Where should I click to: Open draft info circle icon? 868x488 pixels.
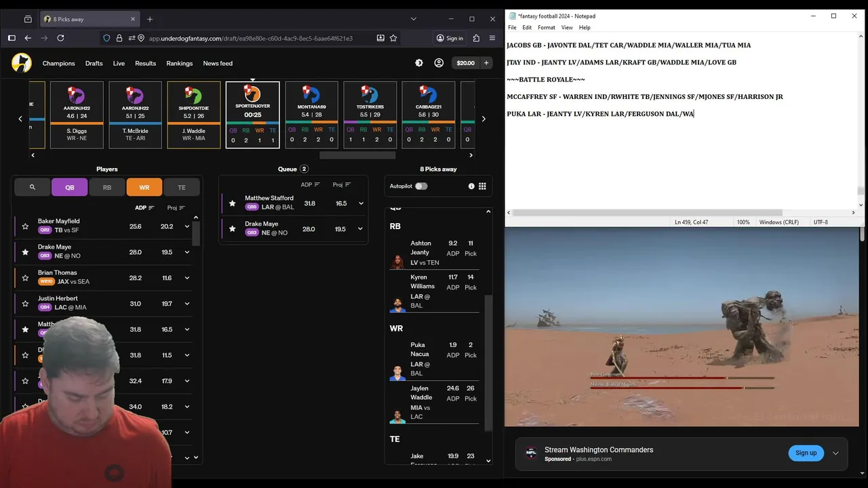471,186
